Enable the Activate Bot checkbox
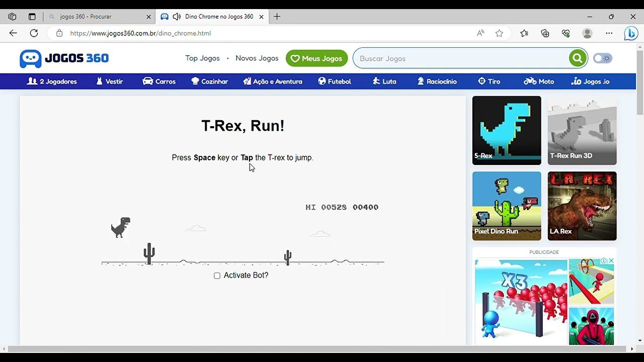The height and width of the screenshot is (362, 644). 217,276
